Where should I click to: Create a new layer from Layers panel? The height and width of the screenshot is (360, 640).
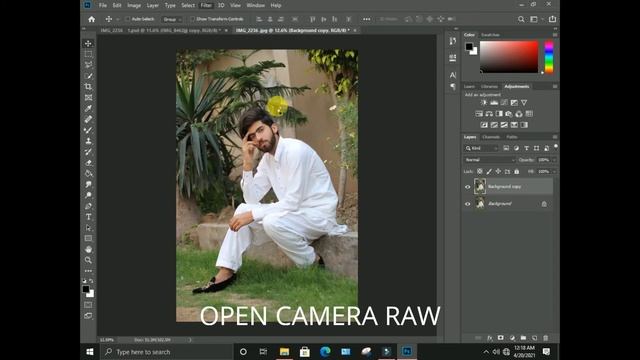point(535,338)
